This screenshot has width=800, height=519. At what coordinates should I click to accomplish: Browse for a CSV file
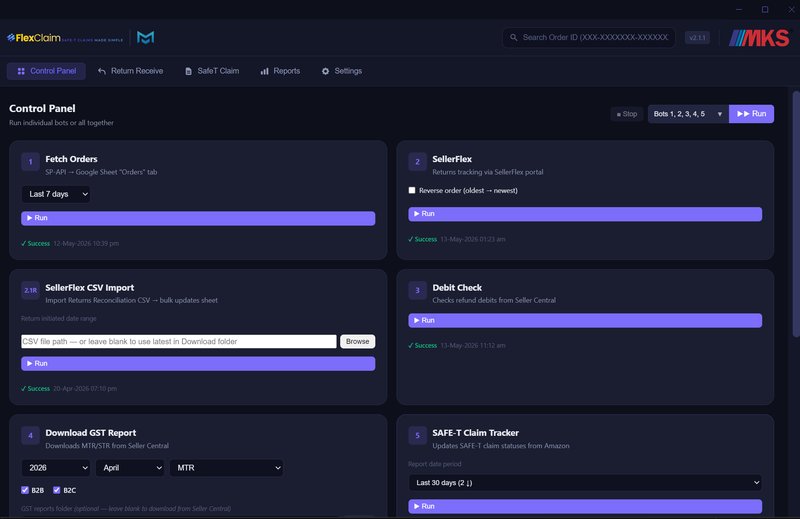pos(358,341)
